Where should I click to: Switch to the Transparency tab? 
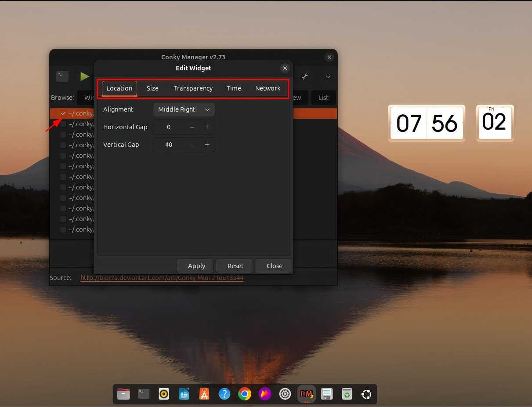click(x=193, y=88)
